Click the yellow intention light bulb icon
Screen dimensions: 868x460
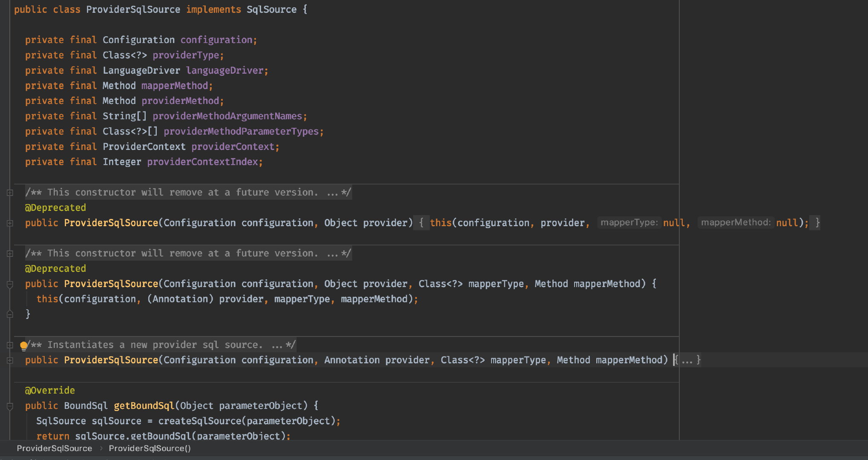point(24,345)
